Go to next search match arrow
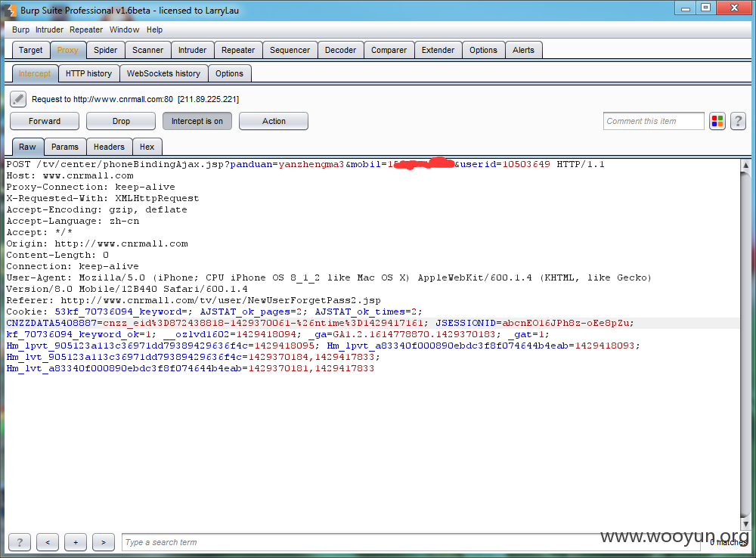 click(x=103, y=542)
